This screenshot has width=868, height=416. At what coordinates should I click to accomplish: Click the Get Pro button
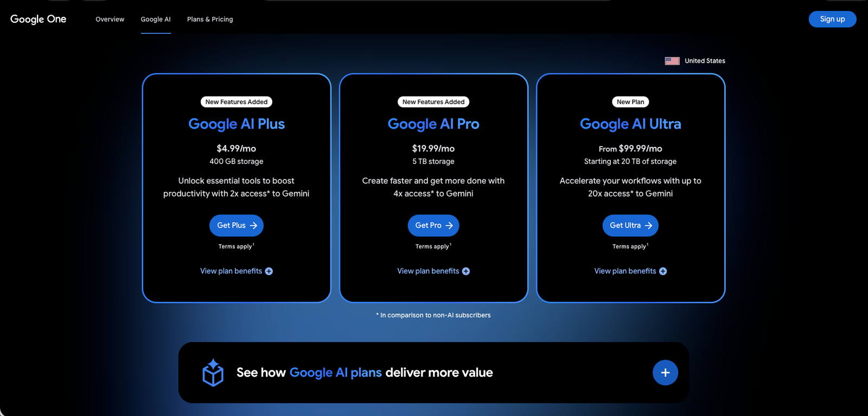(x=433, y=225)
